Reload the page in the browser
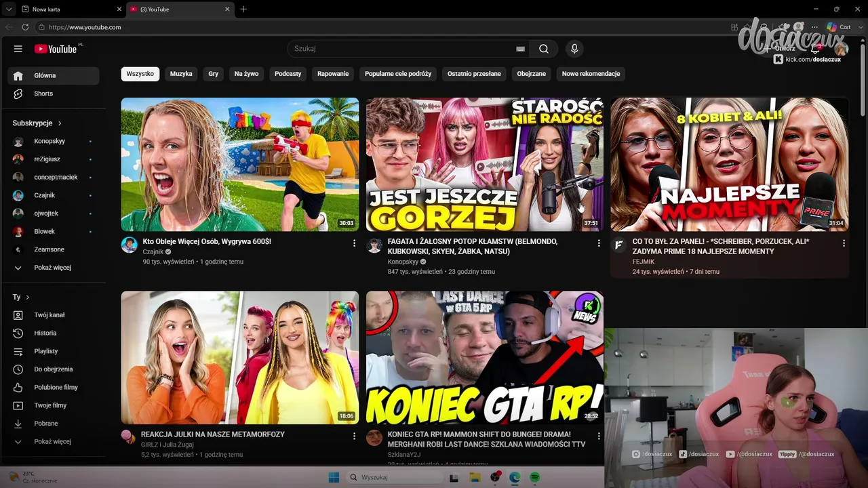 coord(25,27)
